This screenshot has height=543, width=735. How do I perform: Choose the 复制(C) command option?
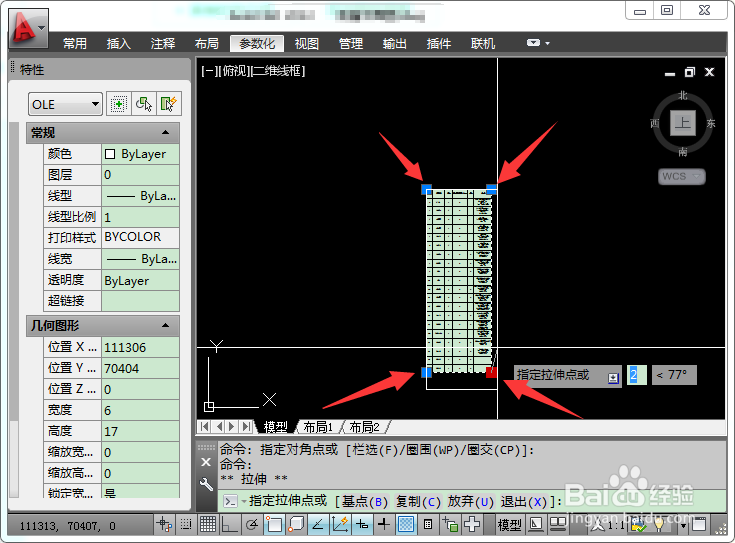[418, 502]
